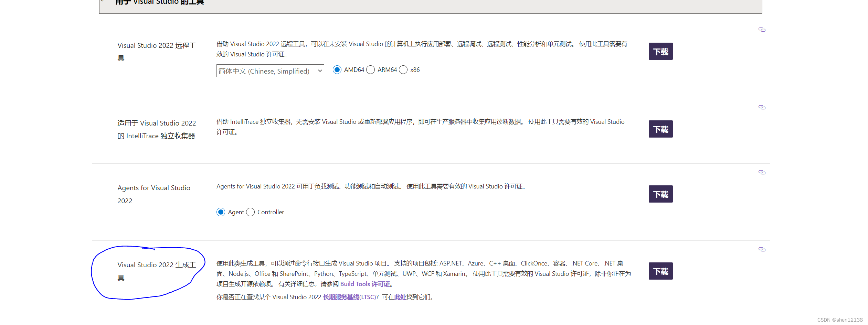Viewport: 868px width, 325px height.
Task: Copy link icon for Visual Studio 2022 远程工具
Action: coord(762,30)
